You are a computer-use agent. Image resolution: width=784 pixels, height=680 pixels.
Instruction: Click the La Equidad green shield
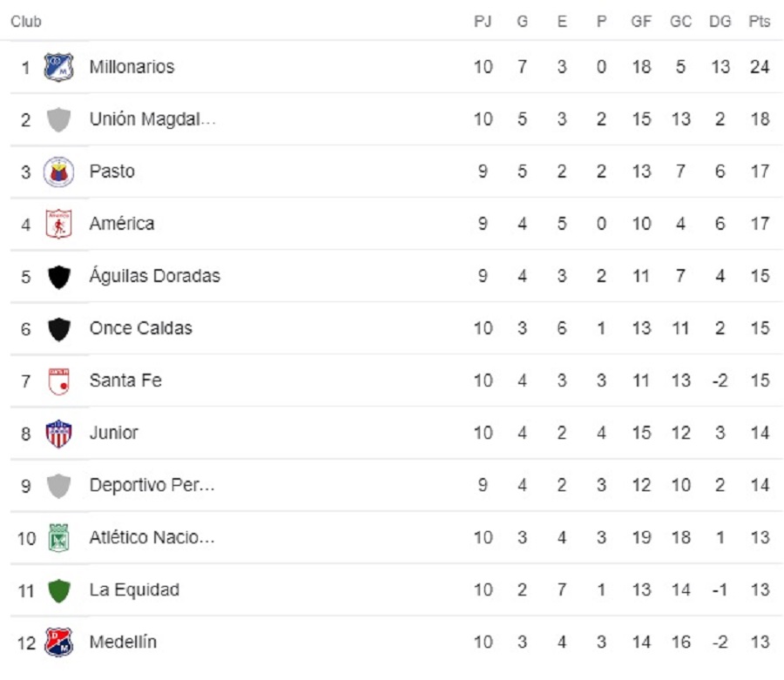click(58, 590)
